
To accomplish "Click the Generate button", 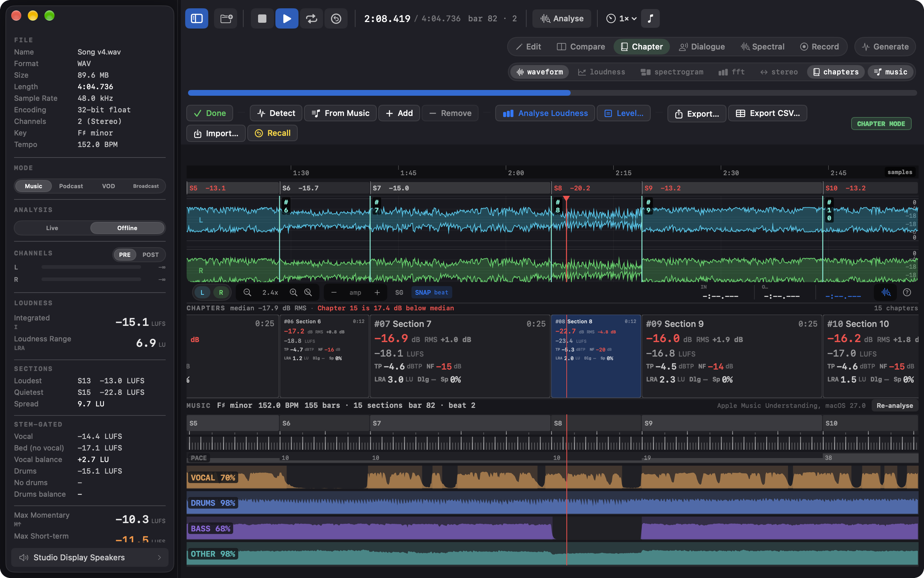I will 885,47.
